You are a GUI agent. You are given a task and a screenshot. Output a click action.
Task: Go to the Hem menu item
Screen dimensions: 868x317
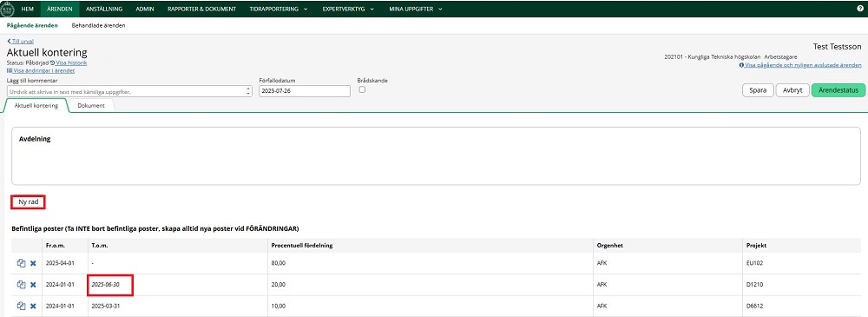pyautogui.click(x=28, y=9)
